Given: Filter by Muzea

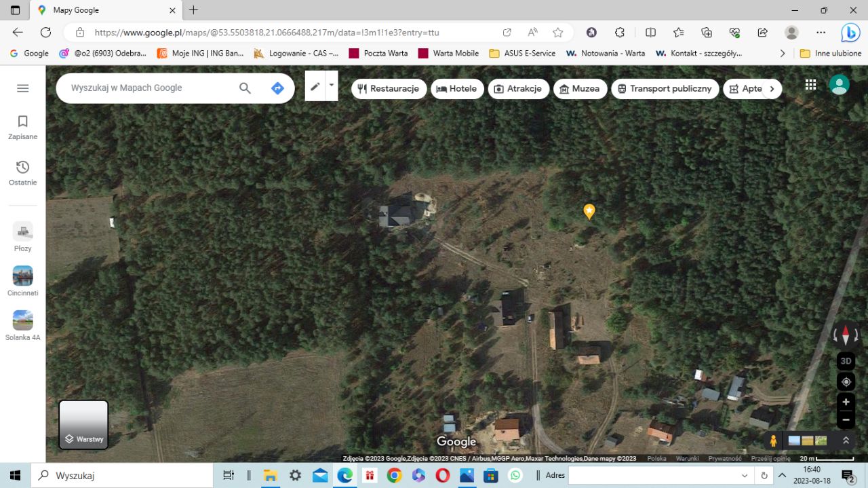Looking at the screenshot, I should coord(580,89).
